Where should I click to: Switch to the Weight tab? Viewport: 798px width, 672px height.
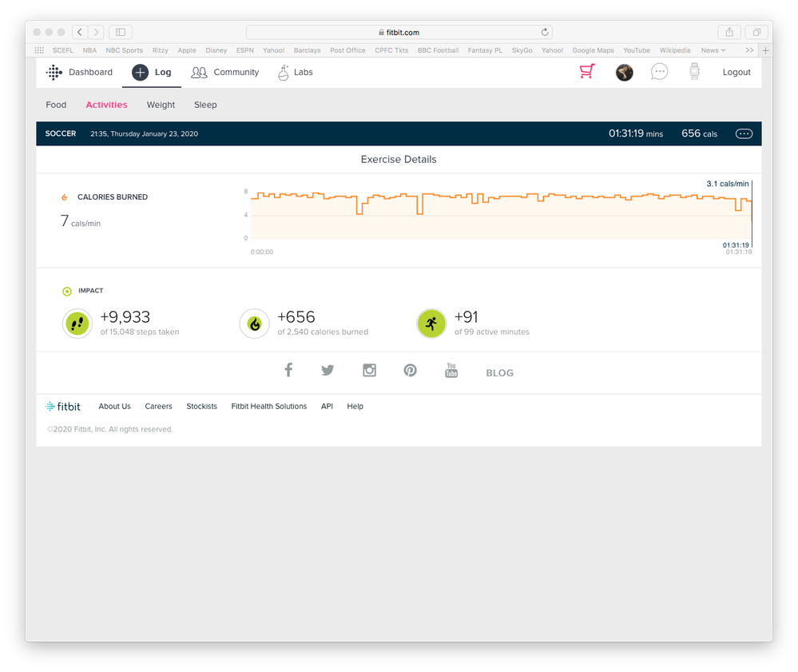click(x=161, y=105)
